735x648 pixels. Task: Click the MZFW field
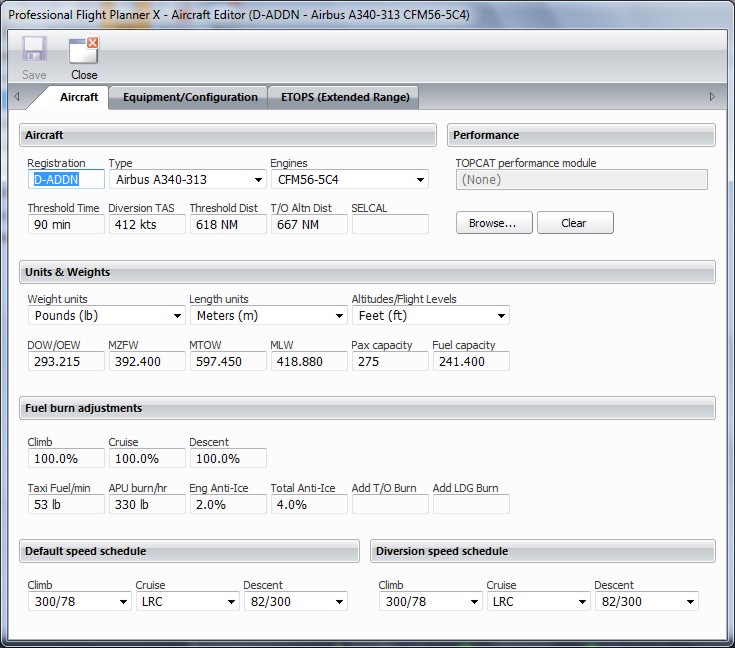[x=147, y=362]
